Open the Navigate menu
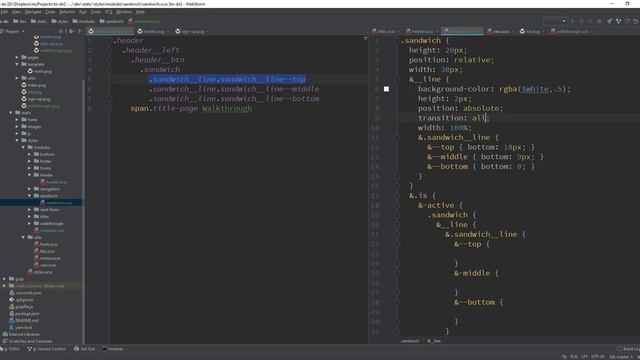This screenshot has height=360, width=640. click(x=33, y=12)
